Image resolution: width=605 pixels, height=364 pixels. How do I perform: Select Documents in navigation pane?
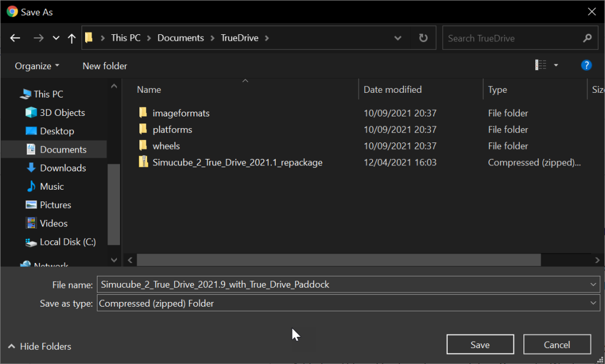click(x=54, y=149)
